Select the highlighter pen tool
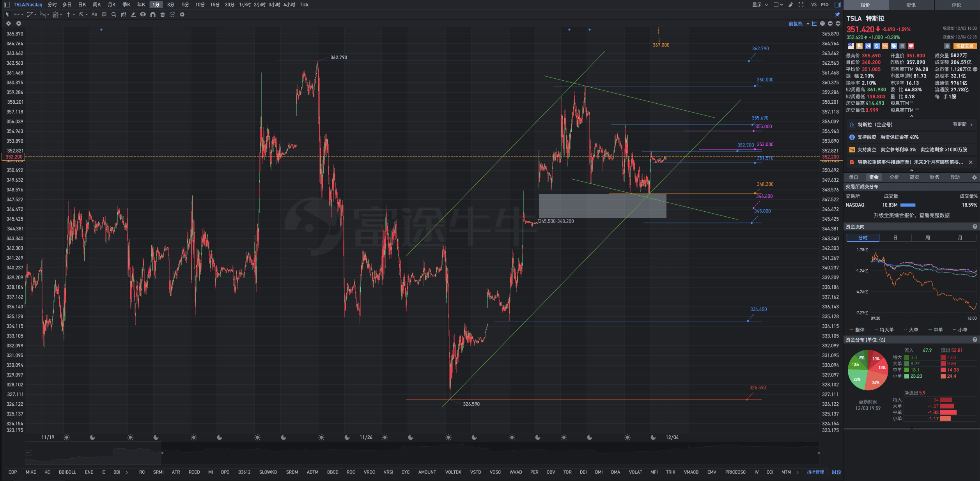Screen dimensions: 980x481 133,14
